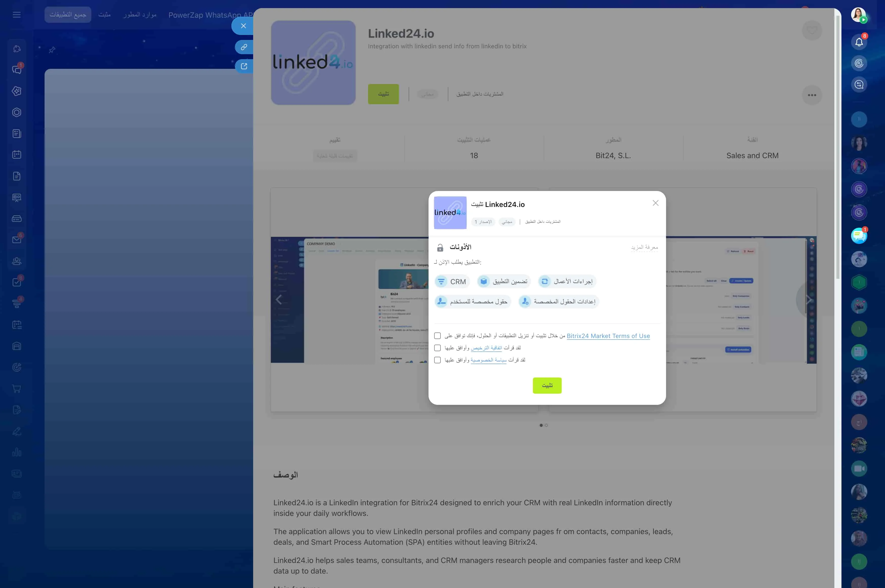
Task: Click the document icon in left sidebar
Action: 16,176
